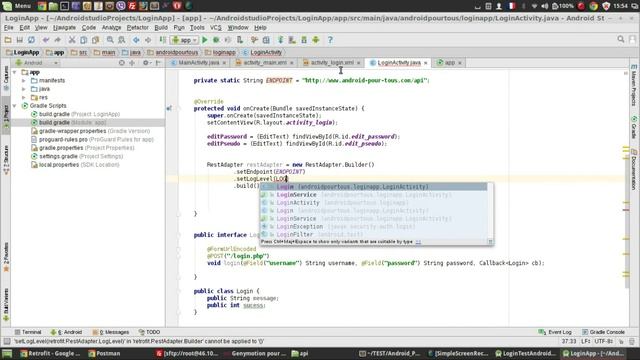Click the Find magnifier icon

pos(110,40)
